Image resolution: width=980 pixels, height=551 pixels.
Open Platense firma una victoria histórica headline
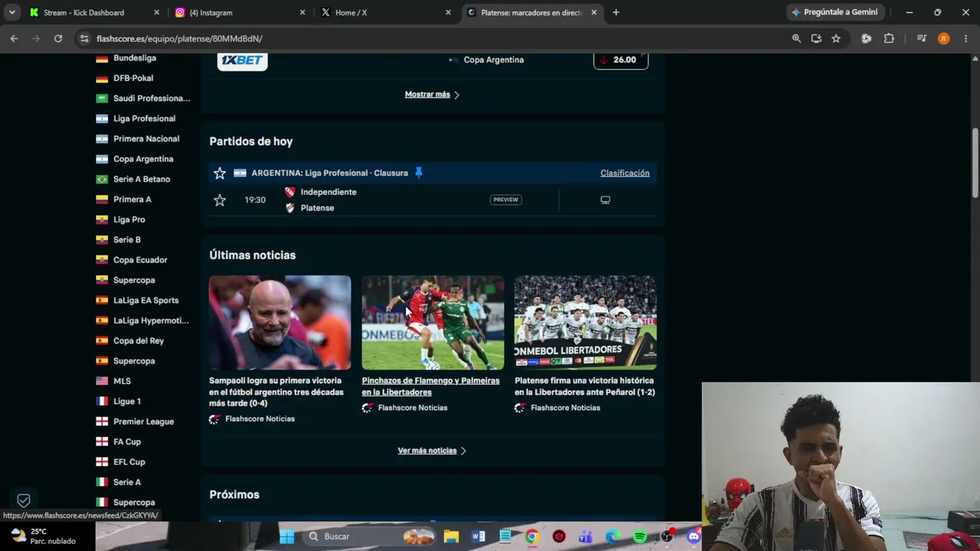585,386
